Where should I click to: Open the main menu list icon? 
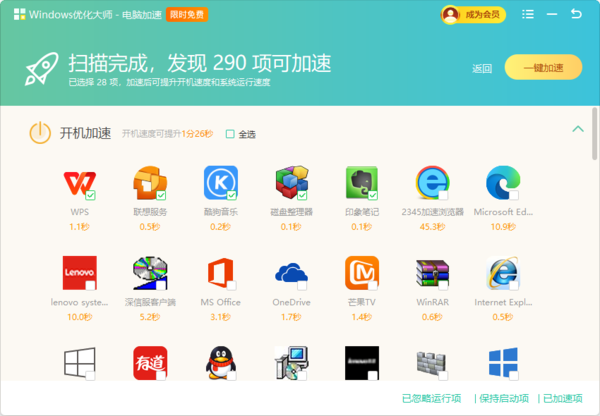point(527,15)
